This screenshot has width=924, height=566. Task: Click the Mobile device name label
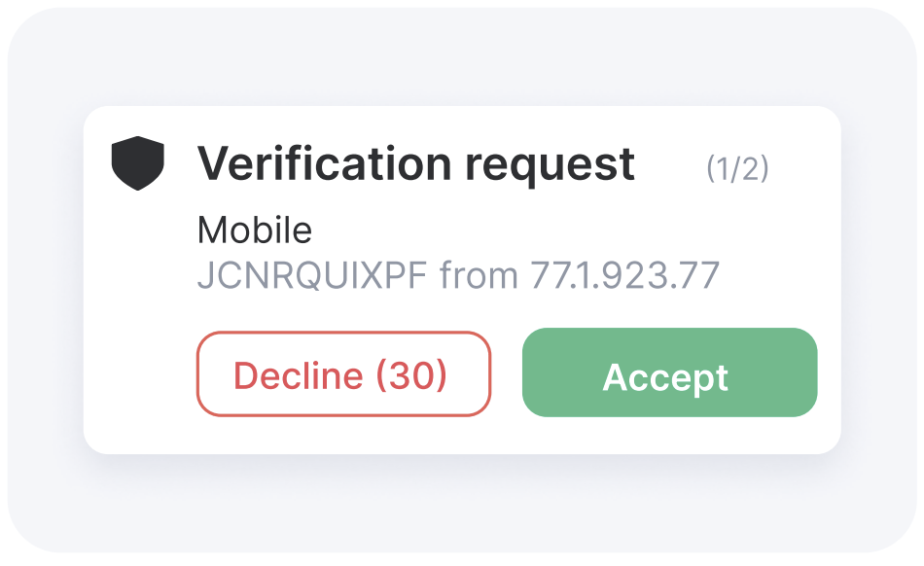click(x=255, y=230)
